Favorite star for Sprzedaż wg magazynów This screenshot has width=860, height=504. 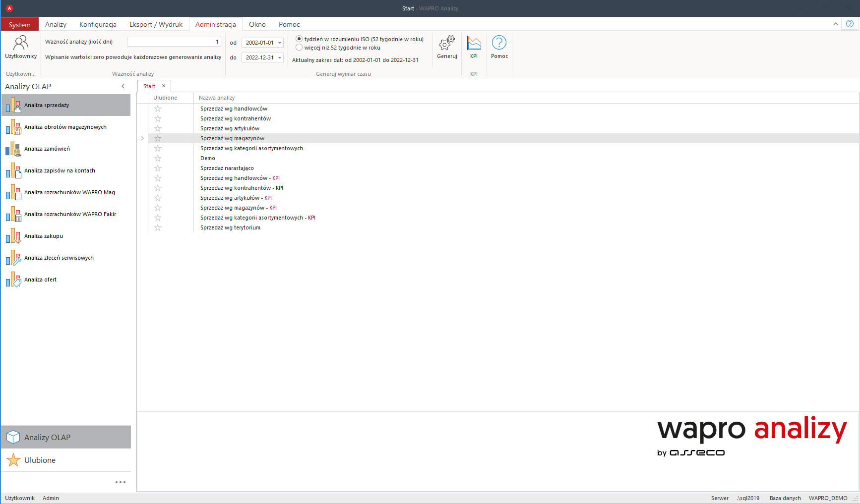158,138
